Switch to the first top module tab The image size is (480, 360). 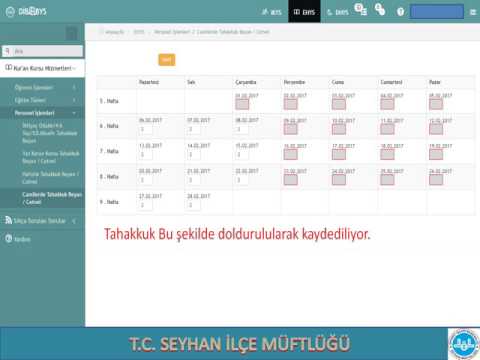pyautogui.click(x=272, y=12)
